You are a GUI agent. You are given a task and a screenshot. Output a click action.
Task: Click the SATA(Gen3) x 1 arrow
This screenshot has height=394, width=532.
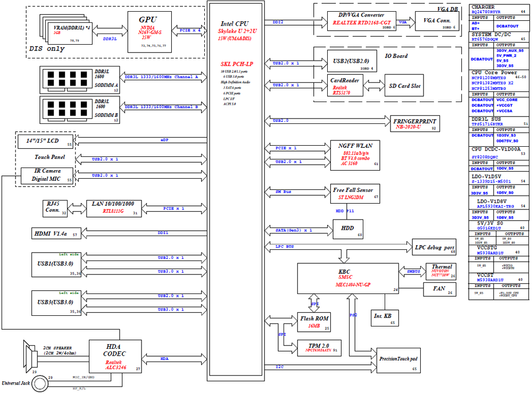[299, 231]
